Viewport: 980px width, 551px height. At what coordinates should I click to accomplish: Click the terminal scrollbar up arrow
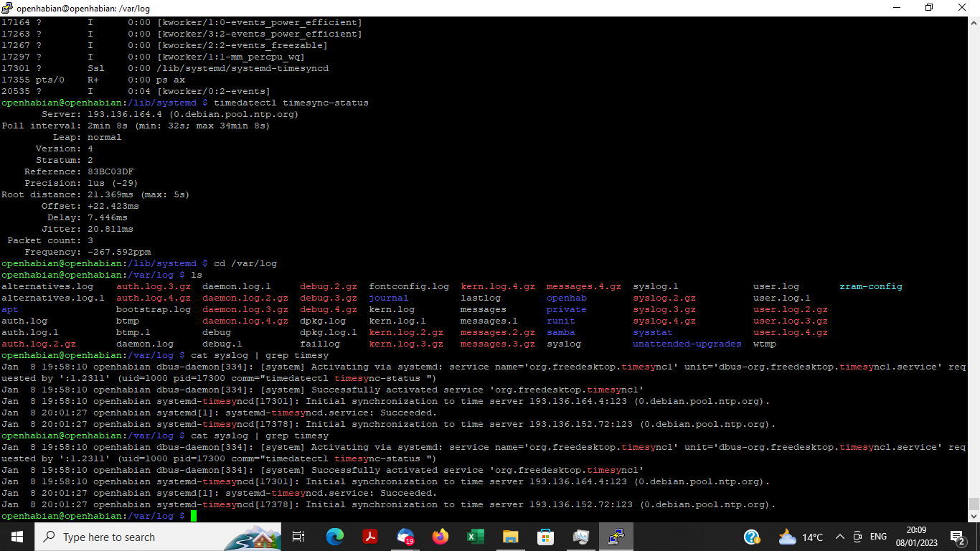pos(974,23)
